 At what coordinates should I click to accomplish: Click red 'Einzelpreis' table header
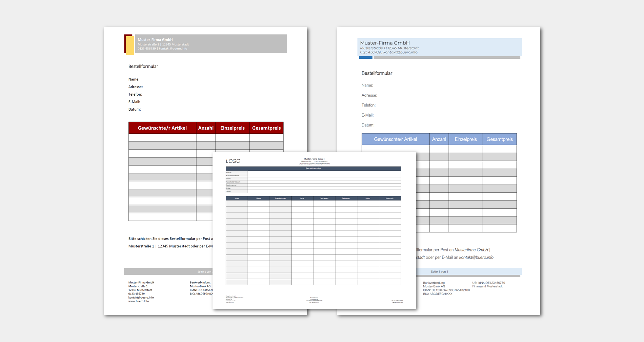pyautogui.click(x=233, y=128)
